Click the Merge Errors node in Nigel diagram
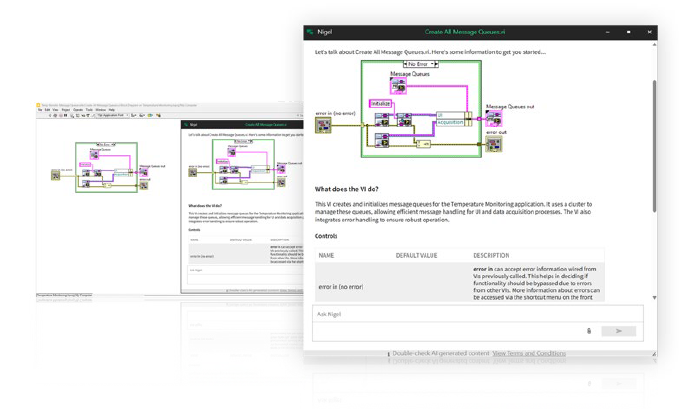The width and height of the screenshot is (700, 409). coord(423,144)
